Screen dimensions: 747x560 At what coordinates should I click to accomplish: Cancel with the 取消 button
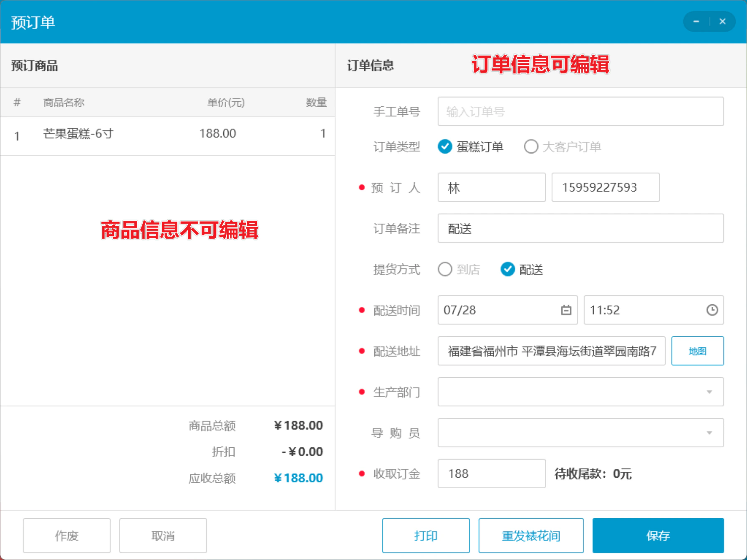[163, 535]
